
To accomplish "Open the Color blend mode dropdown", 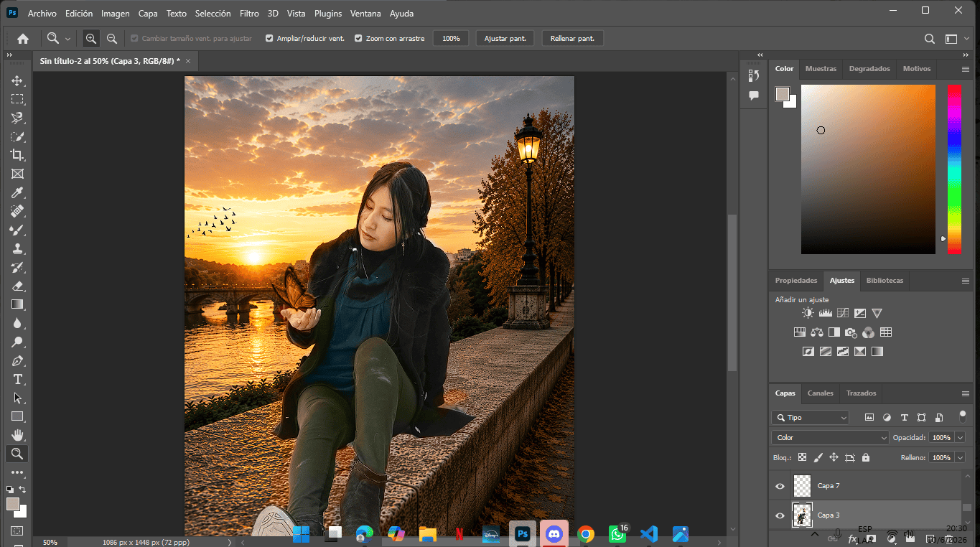I will (x=831, y=437).
